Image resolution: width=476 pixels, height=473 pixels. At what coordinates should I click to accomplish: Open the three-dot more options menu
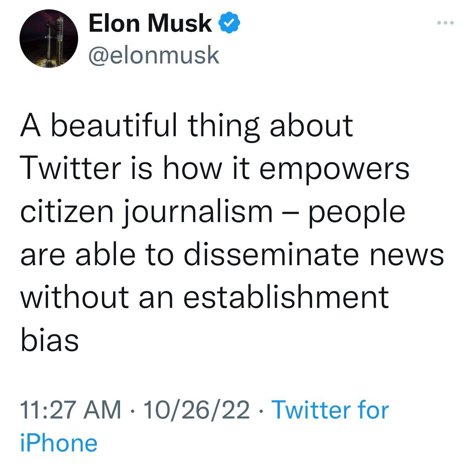pos(445,23)
